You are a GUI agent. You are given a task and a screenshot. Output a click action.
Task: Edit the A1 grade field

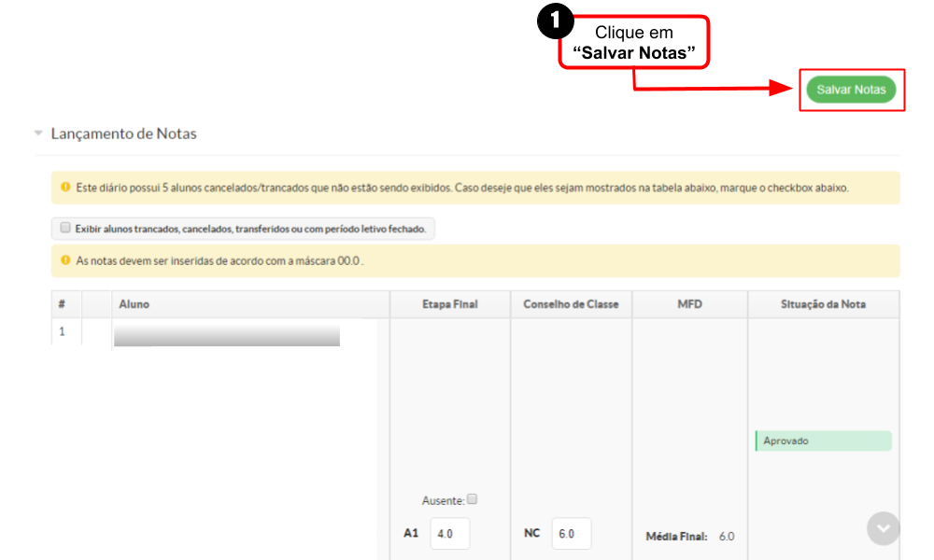[x=450, y=534]
